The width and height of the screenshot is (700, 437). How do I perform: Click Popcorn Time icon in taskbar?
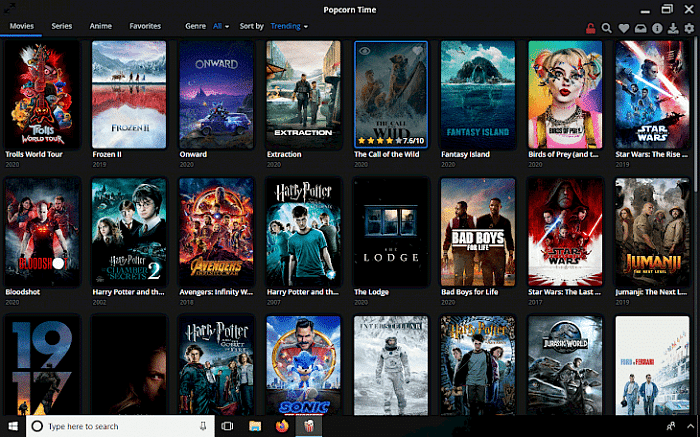[x=309, y=426]
